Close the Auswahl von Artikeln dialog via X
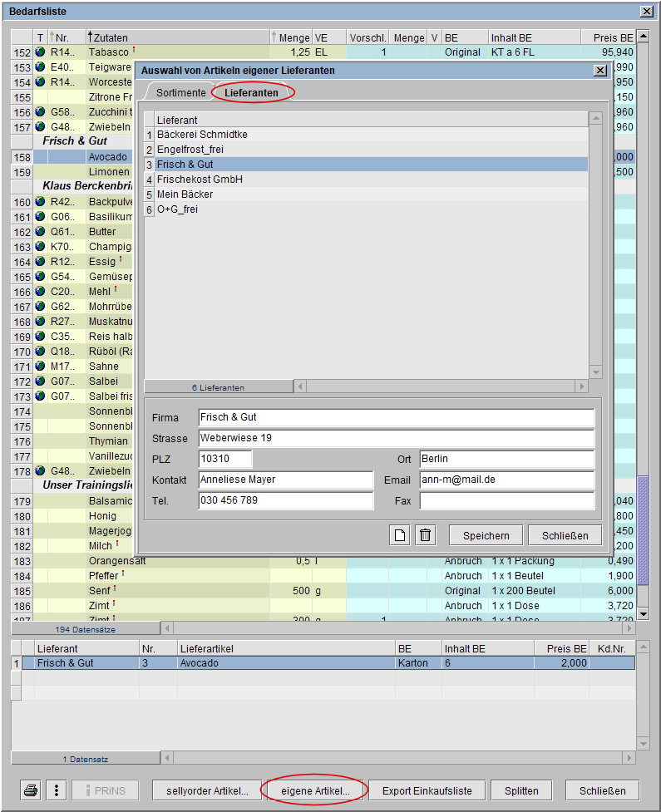 [600, 71]
